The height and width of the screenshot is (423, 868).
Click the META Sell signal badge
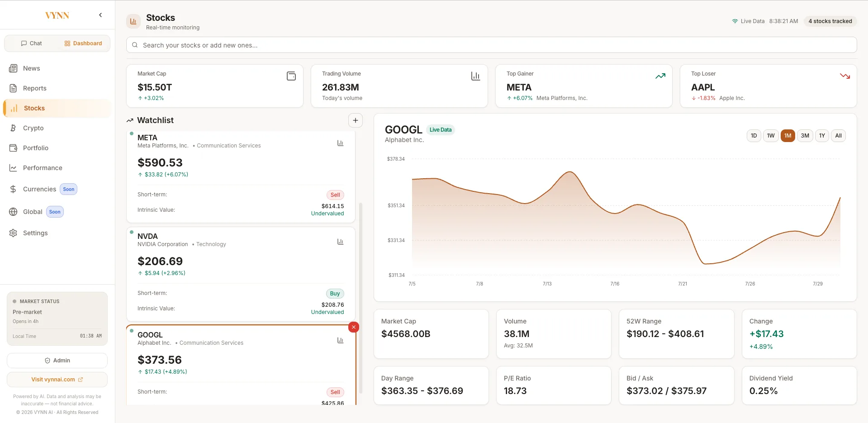tap(335, 195)
